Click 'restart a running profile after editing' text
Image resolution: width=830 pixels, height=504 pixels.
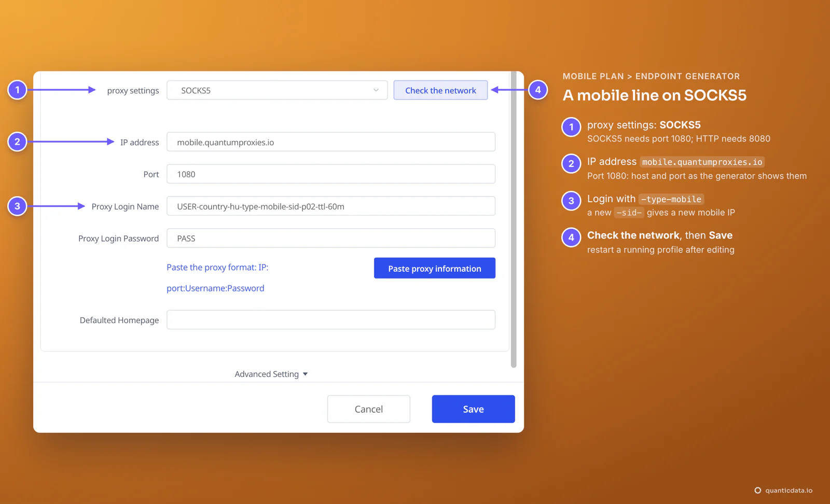(661, 250)
